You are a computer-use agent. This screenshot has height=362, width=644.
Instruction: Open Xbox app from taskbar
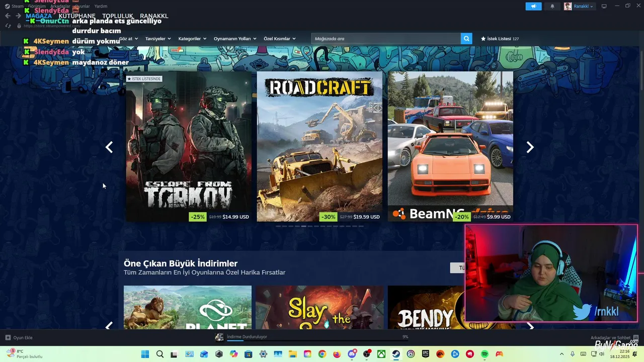(381, 354)
